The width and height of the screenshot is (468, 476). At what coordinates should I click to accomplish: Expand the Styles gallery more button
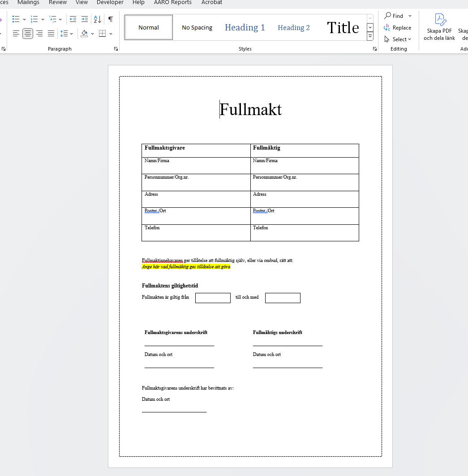[x=370, y=36]
